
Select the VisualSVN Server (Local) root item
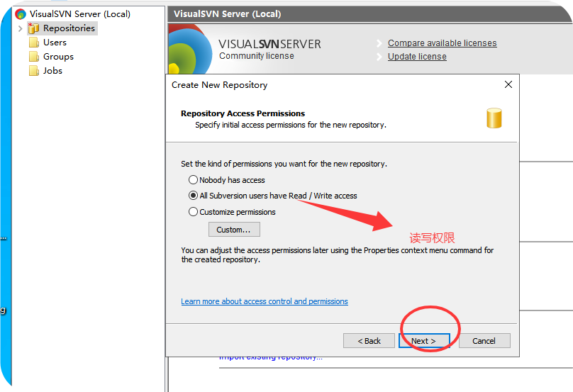click(x=79, y=14)
